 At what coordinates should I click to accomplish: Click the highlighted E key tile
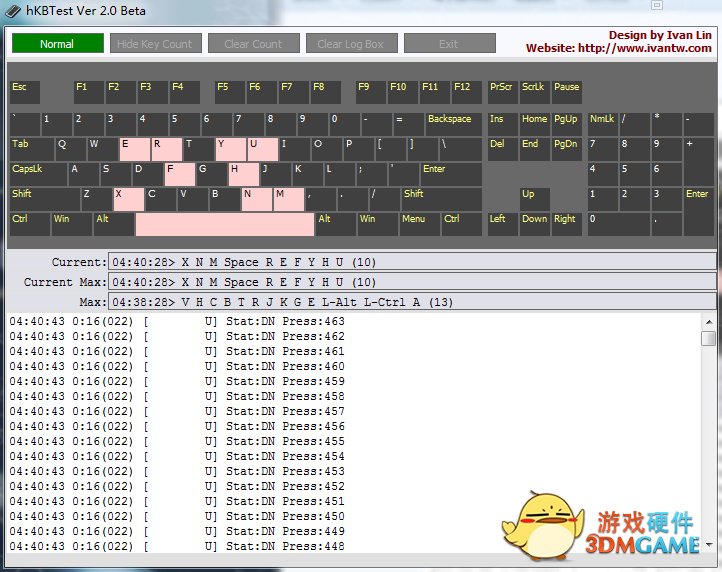point(134,149)
